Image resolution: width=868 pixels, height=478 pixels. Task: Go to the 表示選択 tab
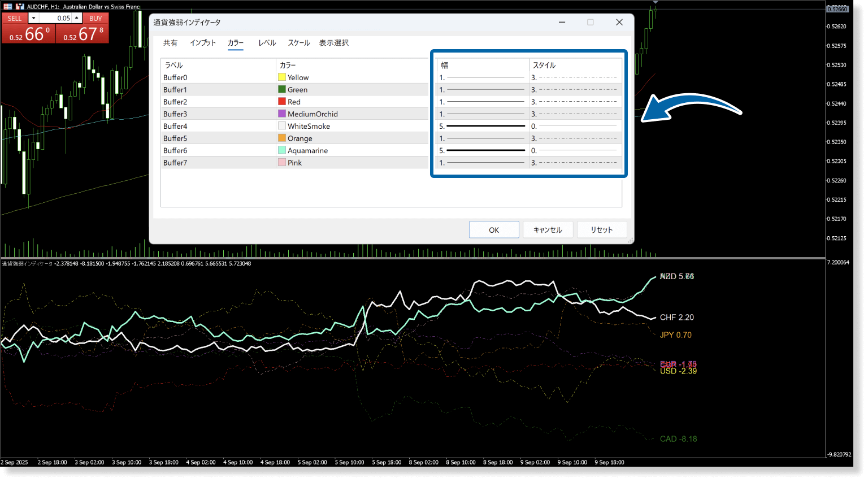(333, 43)
